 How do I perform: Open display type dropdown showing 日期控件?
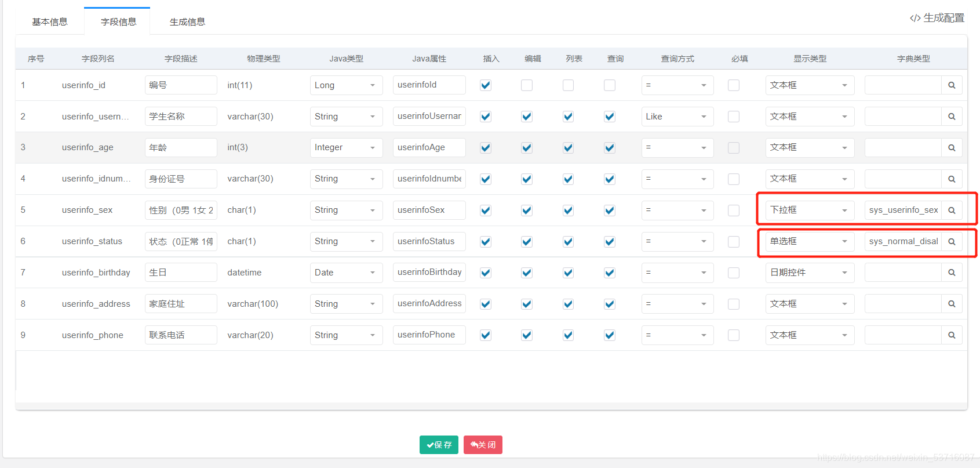(810, 273)
